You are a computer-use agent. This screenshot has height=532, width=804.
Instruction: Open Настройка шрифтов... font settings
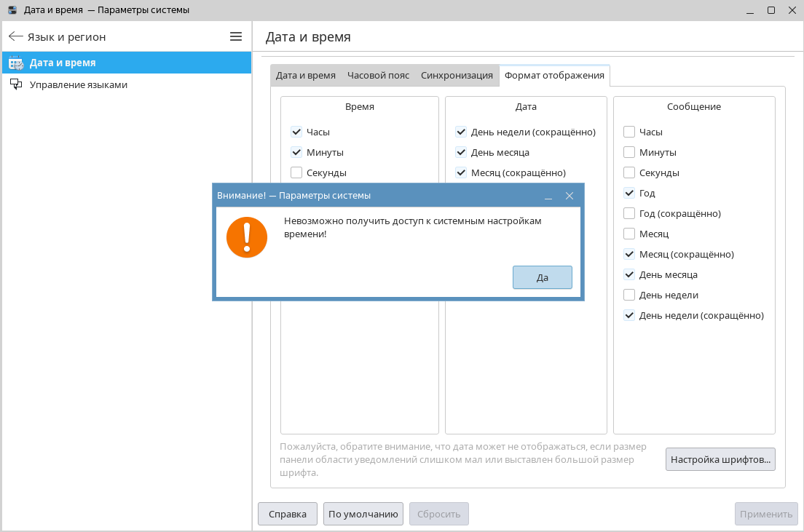click(720, 460)
